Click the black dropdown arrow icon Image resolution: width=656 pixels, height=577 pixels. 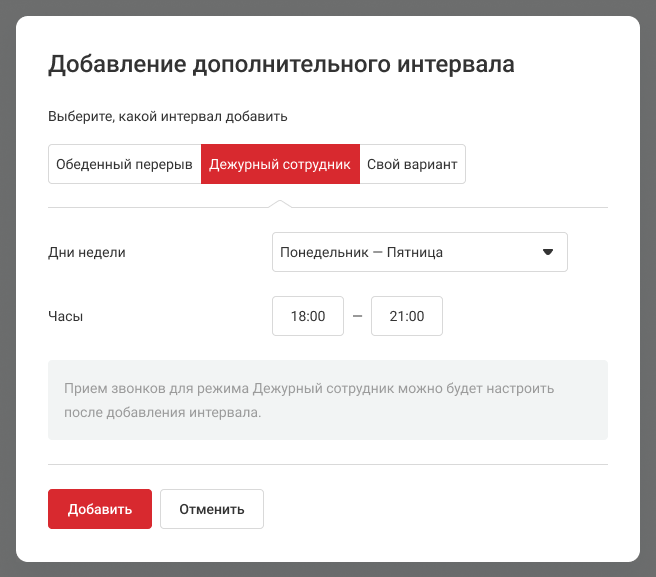tap(547, 252)
